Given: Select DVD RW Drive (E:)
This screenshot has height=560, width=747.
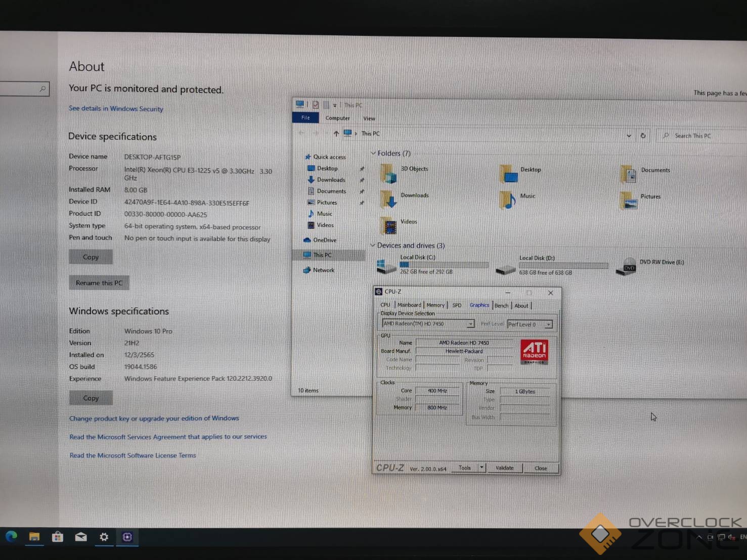Looking at the screenshot, I should pyautogui.click(x=650, y=266).
